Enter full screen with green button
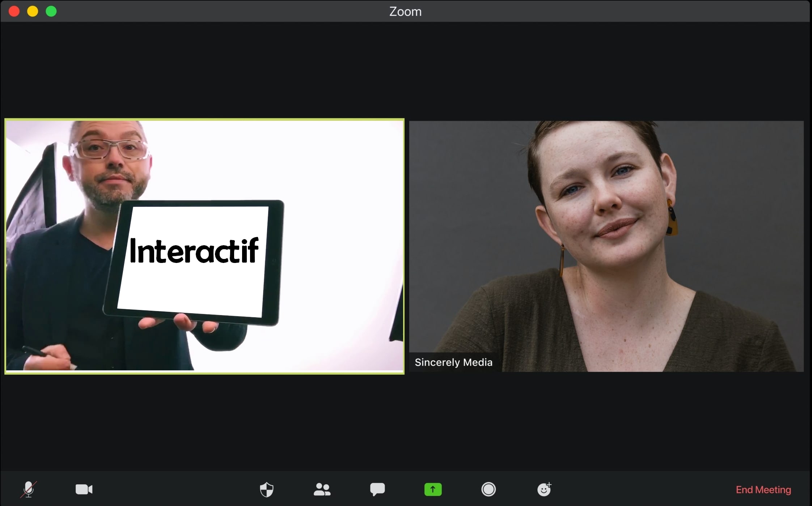 (51, 11)
